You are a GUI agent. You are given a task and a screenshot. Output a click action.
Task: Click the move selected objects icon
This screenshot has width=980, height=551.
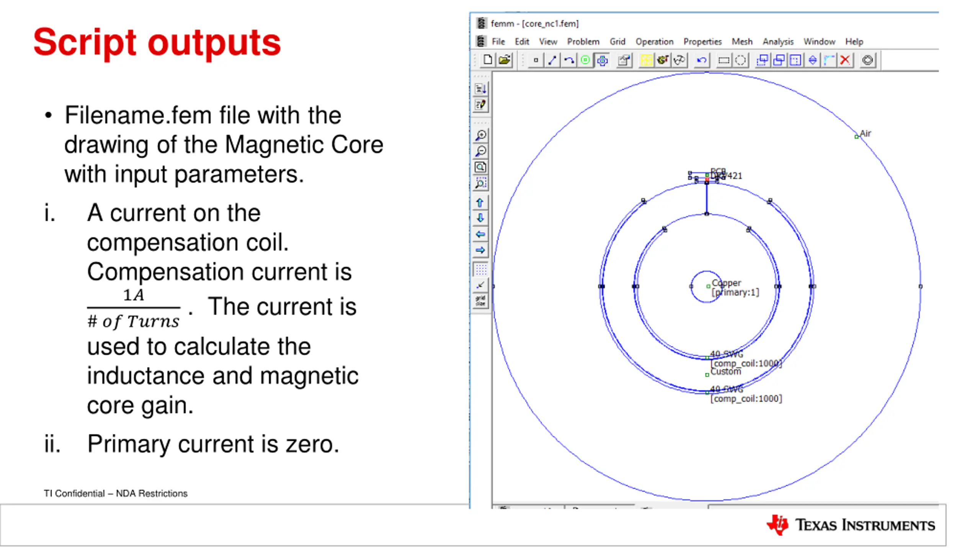pyautogui.click(x=762, y=60)
